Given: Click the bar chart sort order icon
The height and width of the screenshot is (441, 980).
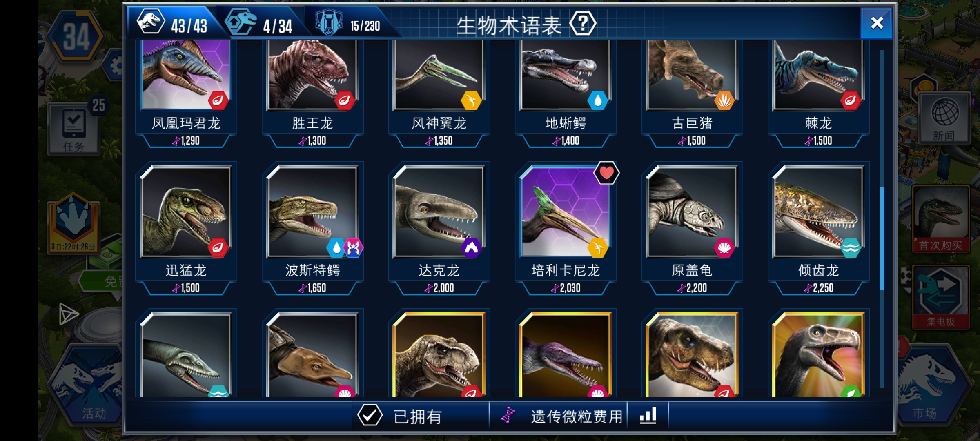Looking at the screenshot, I should (x=648, y=416).
